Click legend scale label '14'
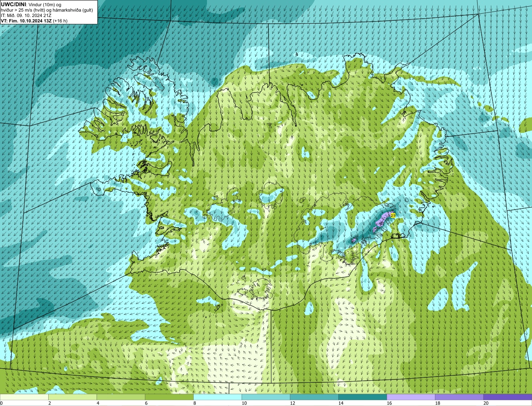This screenshot has width=532, height=406. [341, 403]
